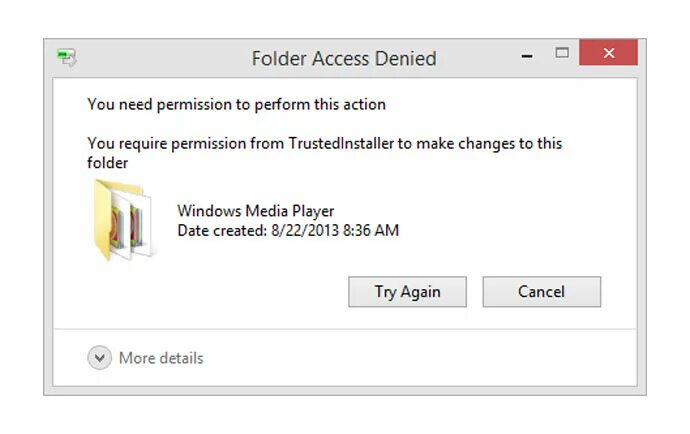Maximize the Folder Access Denied dialog
690x434 pixels.
562,53
